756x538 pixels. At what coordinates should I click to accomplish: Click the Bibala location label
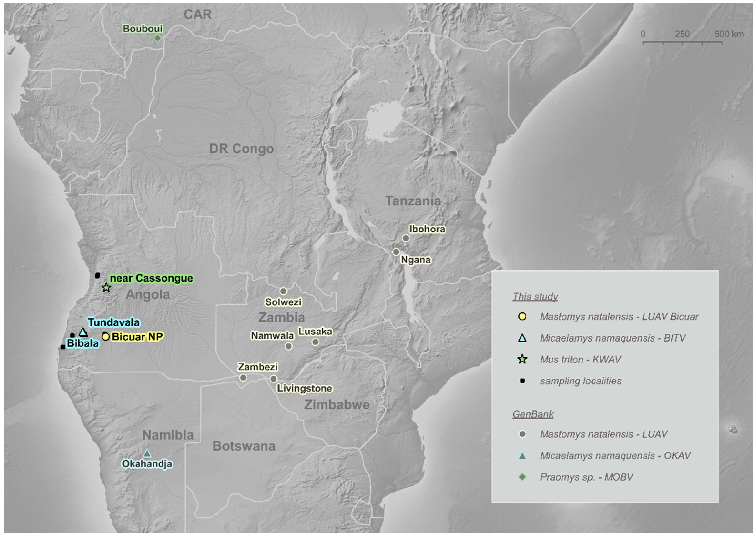[x=83, y=343]
